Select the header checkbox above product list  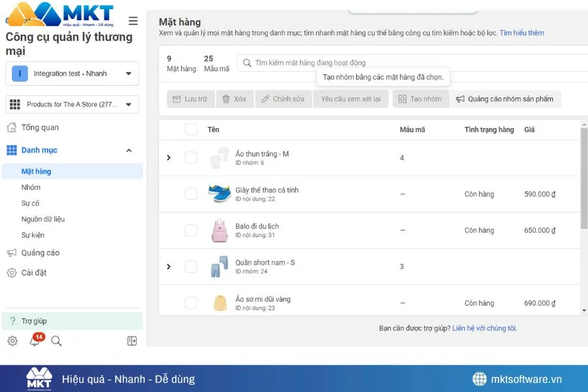coord(191,129)
